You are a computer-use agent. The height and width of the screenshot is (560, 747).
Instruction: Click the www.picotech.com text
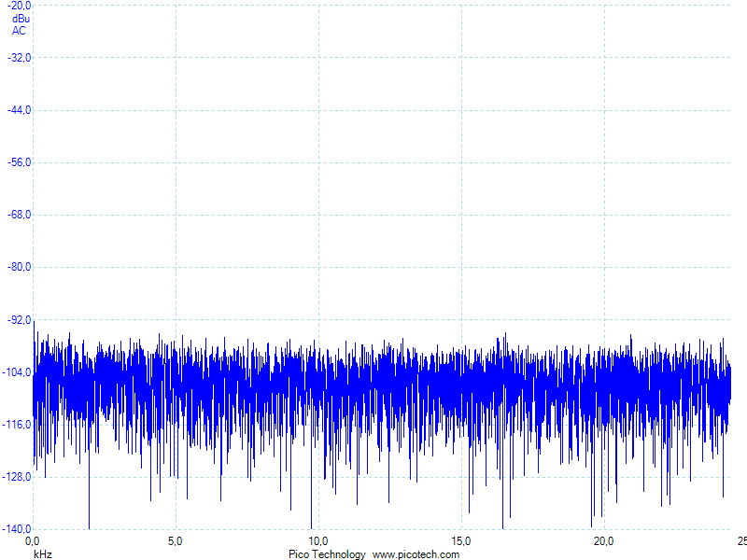coord(416,554)
